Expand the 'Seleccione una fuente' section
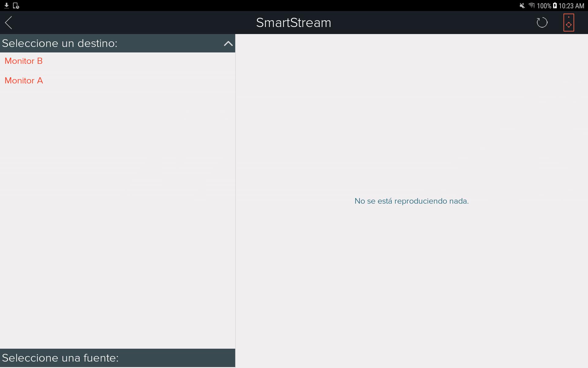Screen dimensions: 588x368 118,358
